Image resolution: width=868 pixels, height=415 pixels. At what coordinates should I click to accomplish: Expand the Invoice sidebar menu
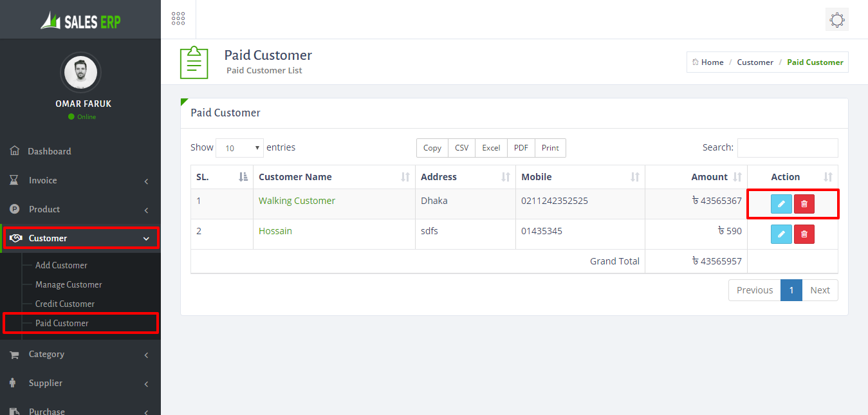pyautogui.click(x=80, y=181)
